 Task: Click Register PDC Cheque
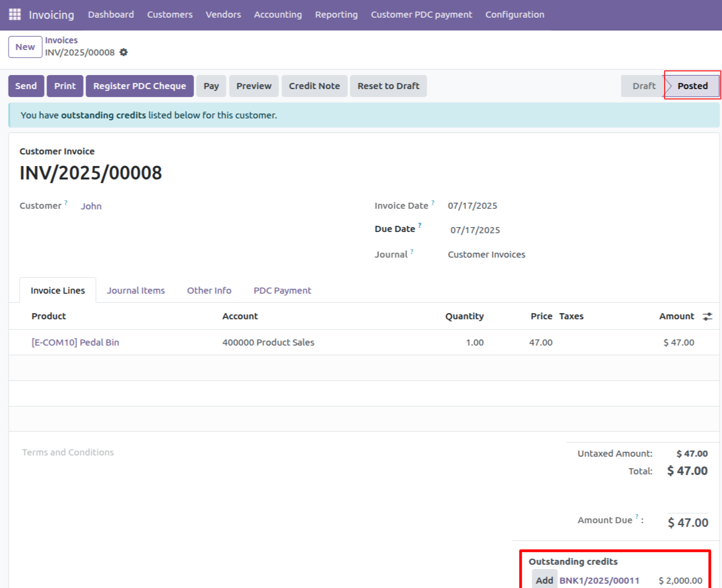140,86
